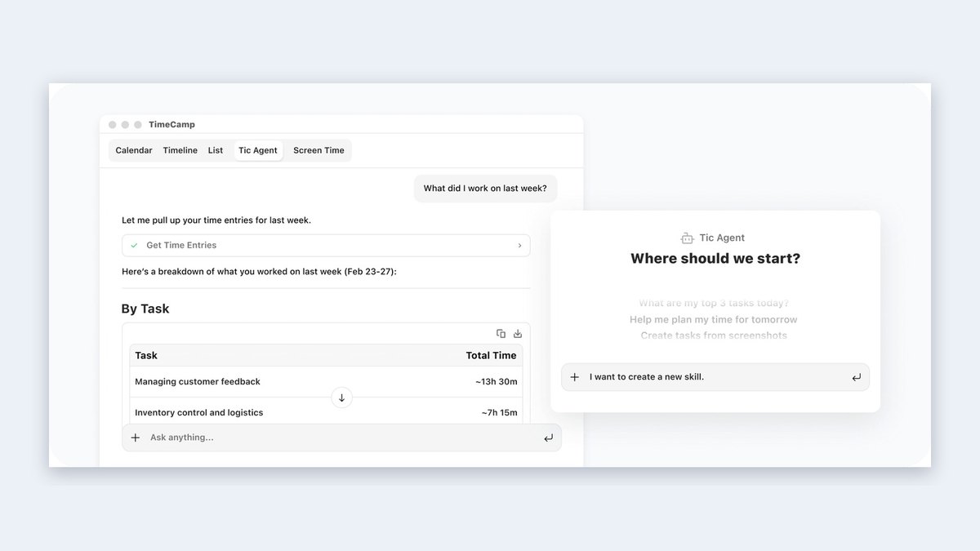Image resolution: width=980 pixels, height=551 pixels.
Task: Choose 'Help me plan my time for tomorrow'
Action: (x=714, y=319)
